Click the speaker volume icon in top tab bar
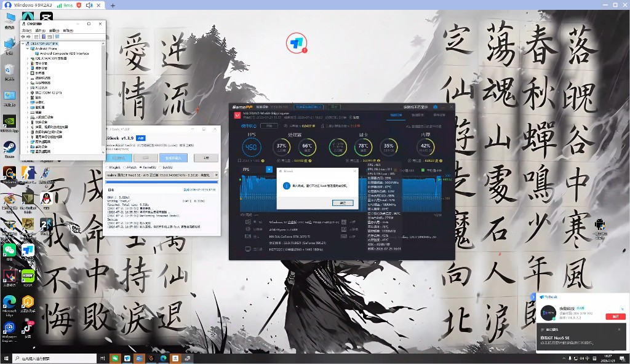The width and height of the screenshot is (630, 364). (x=89, y=5)
